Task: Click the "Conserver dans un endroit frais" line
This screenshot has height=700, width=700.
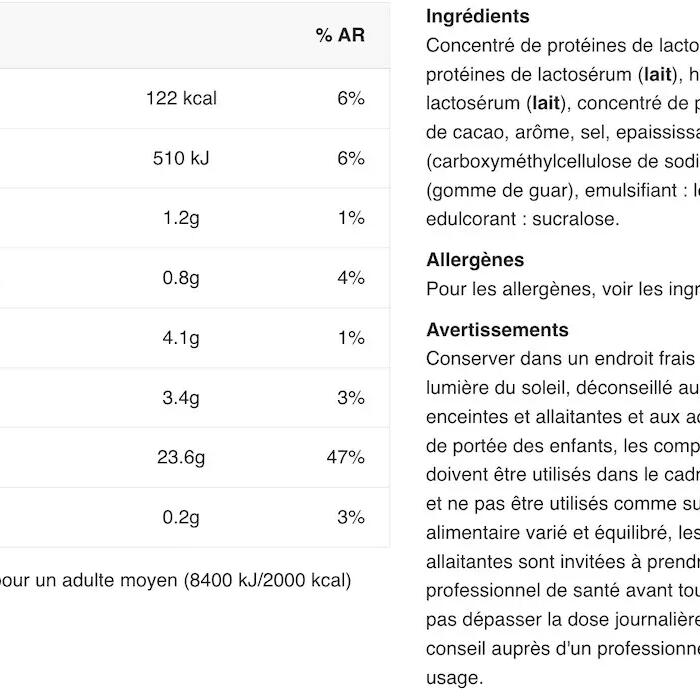Action: coord(560,359)
